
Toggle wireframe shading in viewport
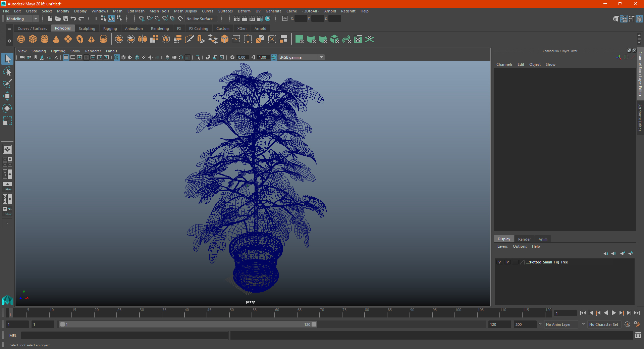[117, 57]
